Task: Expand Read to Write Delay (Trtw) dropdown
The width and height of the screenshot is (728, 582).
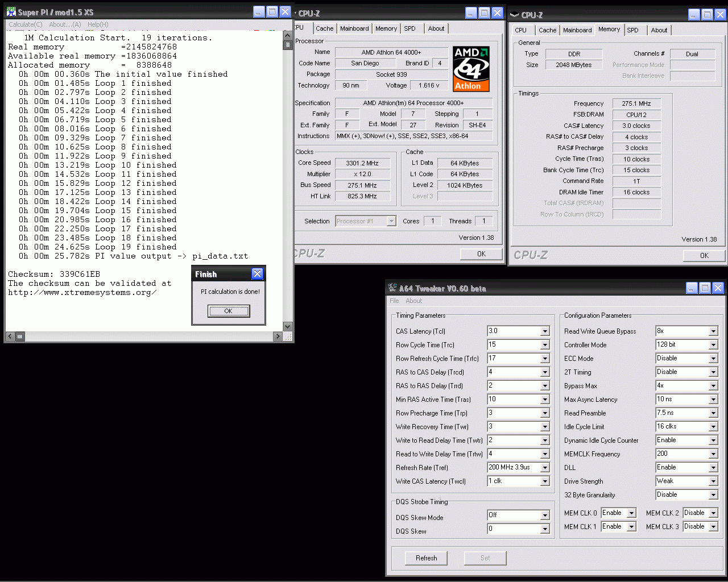Action: 544,454
